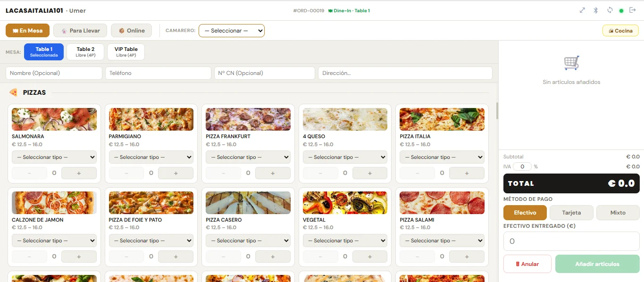Image resolution: width=644 pixels, height=282 pixels.
Task: Open Parmigiano type dropdown
Action: click(x=151, y=157)
